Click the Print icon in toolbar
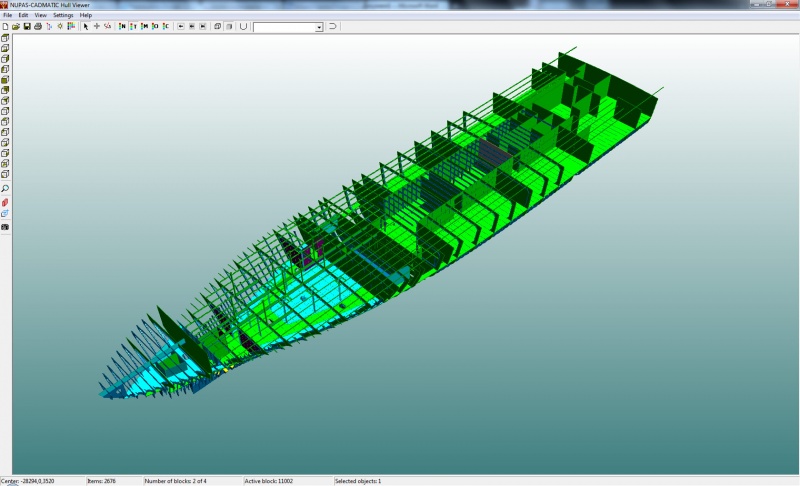Image resolution: width=800 pixels, height=486 pixels. coord(38,26)
